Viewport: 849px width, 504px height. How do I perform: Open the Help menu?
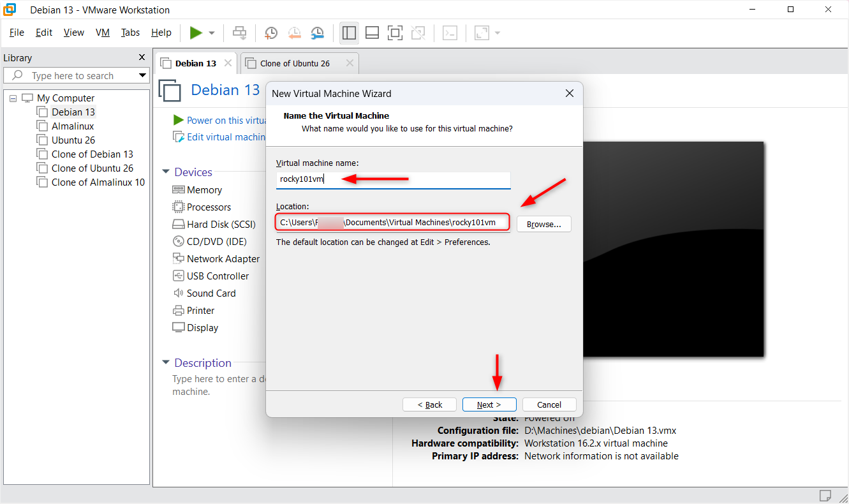161,33
